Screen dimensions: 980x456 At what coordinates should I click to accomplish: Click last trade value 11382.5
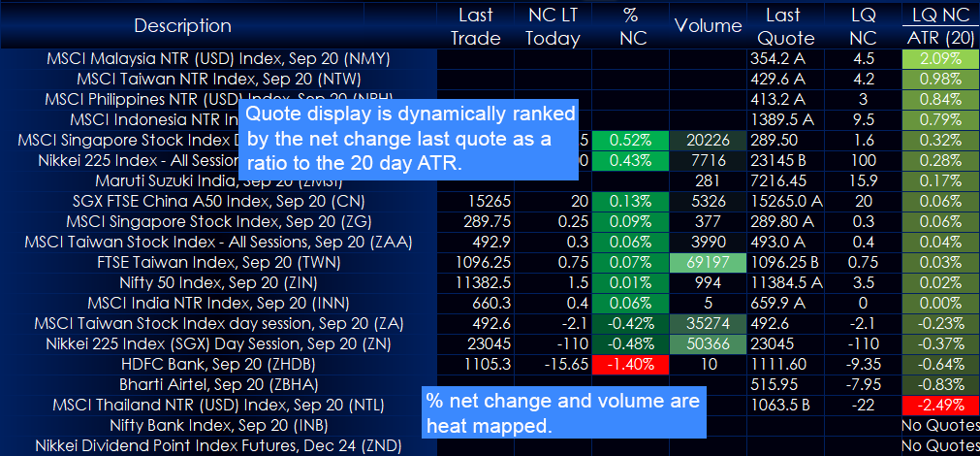[476, 282]
